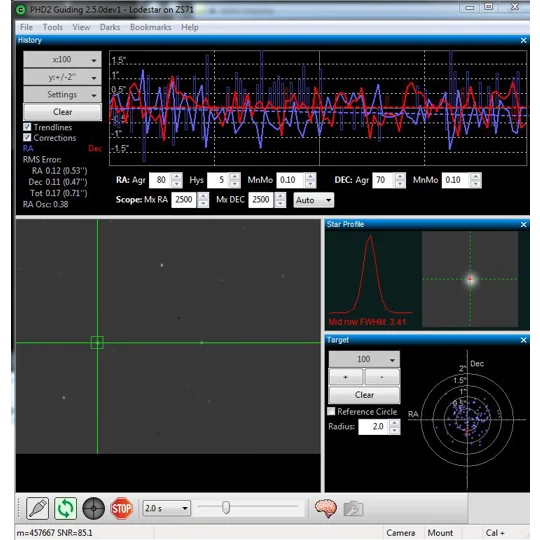Open the History Settings dropdown
The width and height of the screenshot is (540, 540).
click(62, 95)
